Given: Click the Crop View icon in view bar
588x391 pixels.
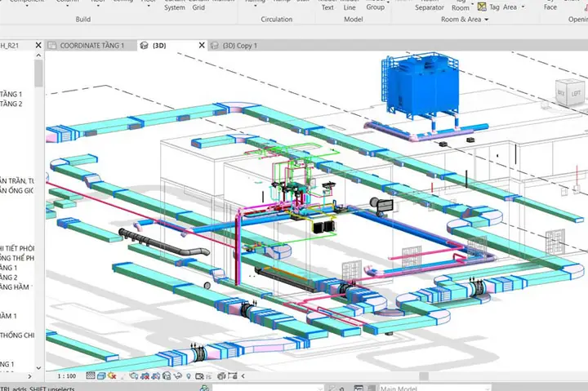Looking at the screenshot, I should (145, 375).
